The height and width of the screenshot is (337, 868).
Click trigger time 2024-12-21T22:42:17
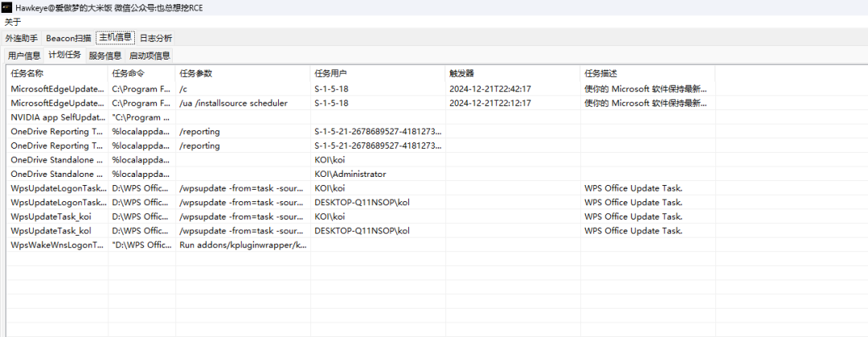coord(490,88)
